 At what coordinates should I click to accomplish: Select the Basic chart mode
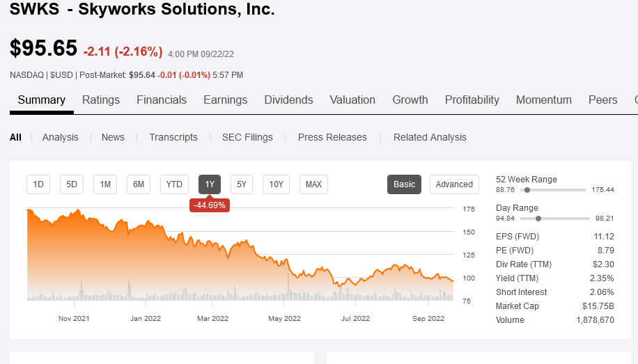click(404, 184)
